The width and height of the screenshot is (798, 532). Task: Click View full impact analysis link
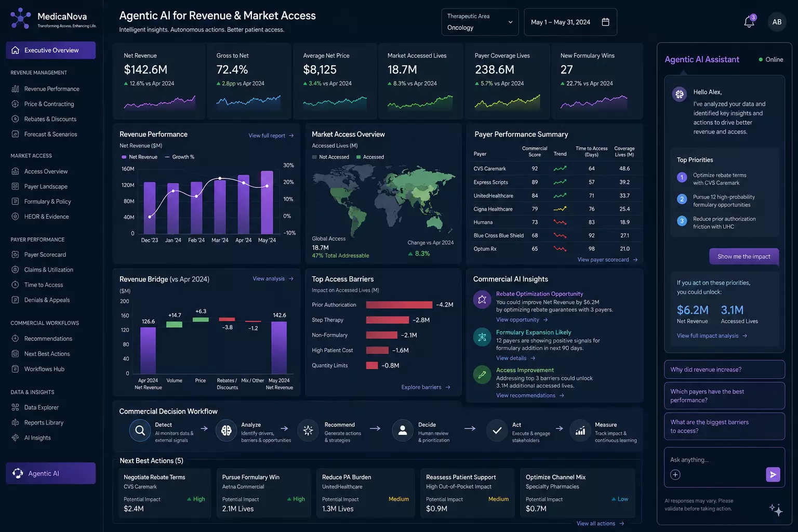[712, 336]
